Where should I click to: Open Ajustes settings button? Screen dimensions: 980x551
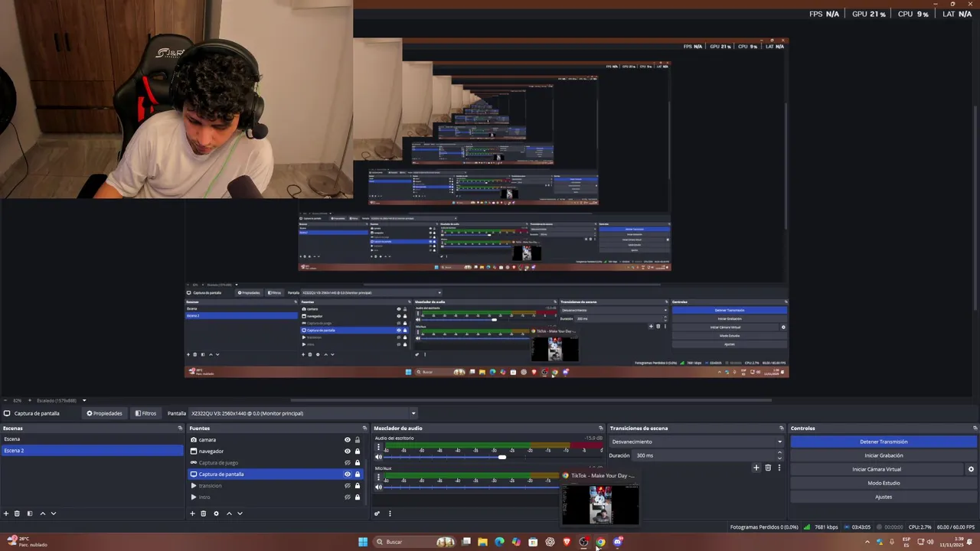point(884,497)
